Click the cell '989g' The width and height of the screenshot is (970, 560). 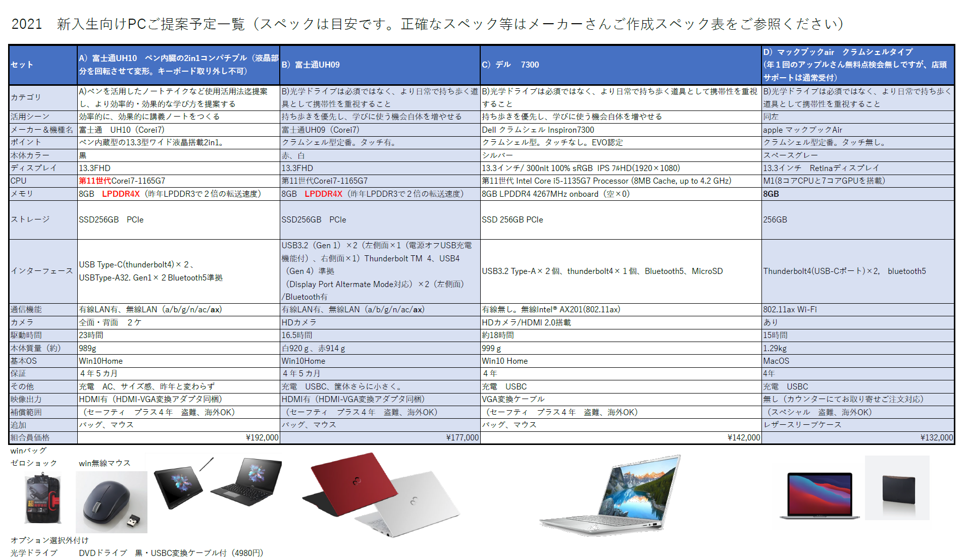178,348
